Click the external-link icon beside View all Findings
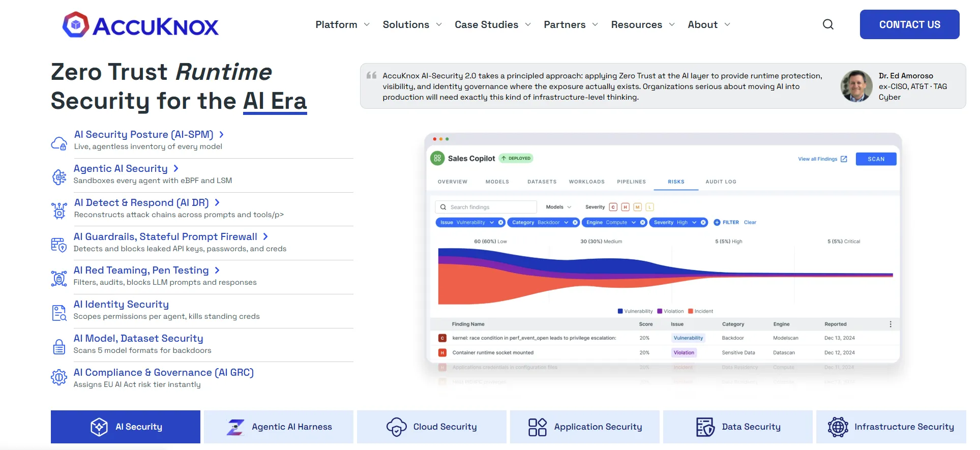Image resolution: width=980 pixels, height=450 pixels. click(844, 159)
